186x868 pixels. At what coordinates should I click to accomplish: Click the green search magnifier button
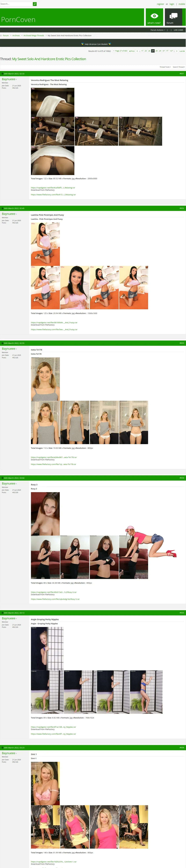point(34,4)
